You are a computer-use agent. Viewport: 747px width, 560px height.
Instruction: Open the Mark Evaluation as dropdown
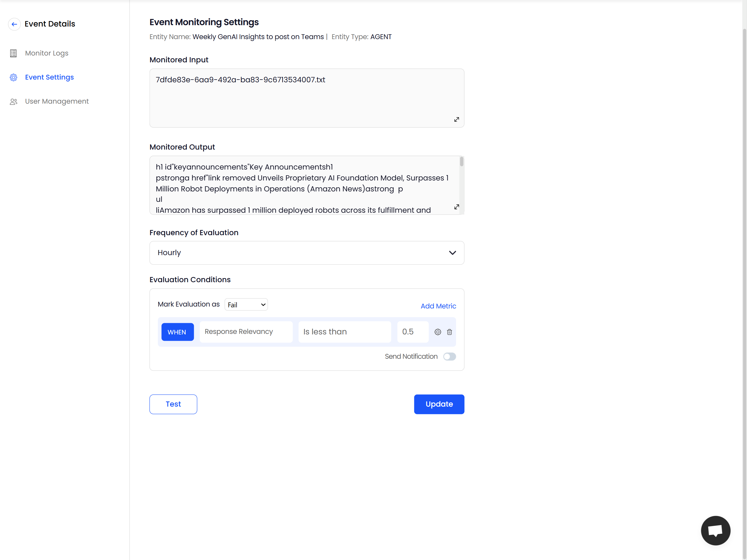click(246, 305)
